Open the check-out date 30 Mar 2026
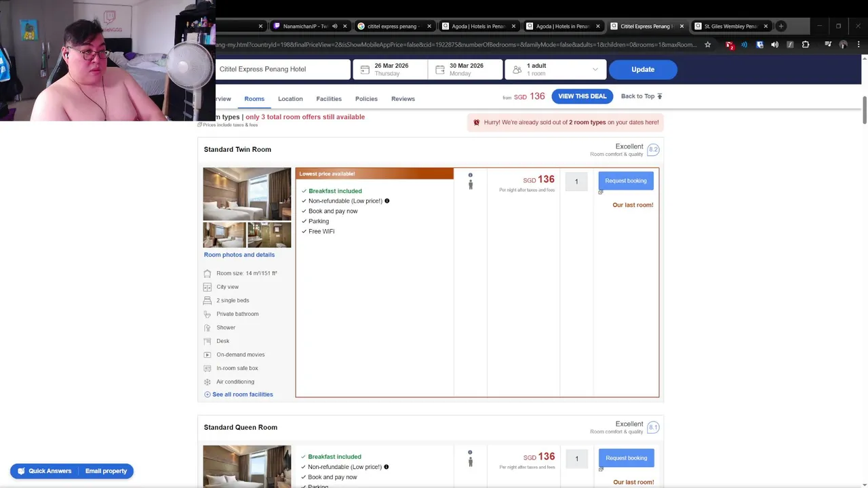868x488 pixels. click(x=466, y=69)
